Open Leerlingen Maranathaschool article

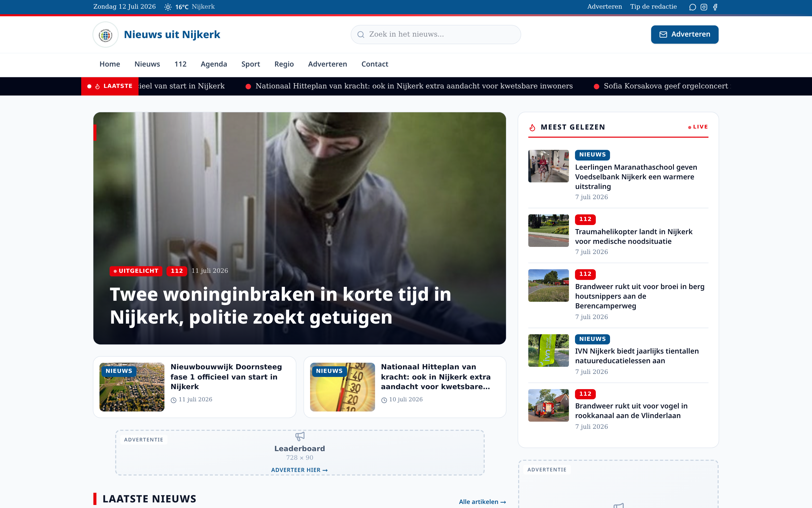tap(636, 177)
